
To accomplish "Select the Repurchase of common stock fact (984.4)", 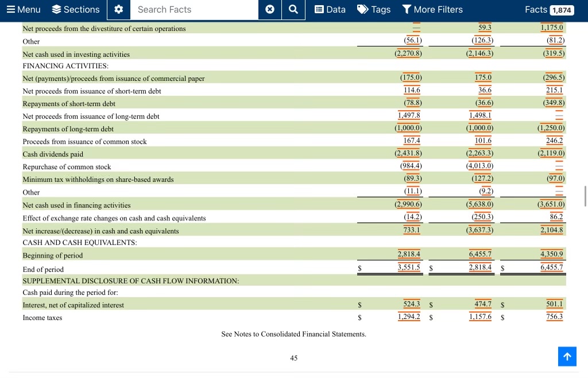I will pyautogui.click(x=412, y=165).
